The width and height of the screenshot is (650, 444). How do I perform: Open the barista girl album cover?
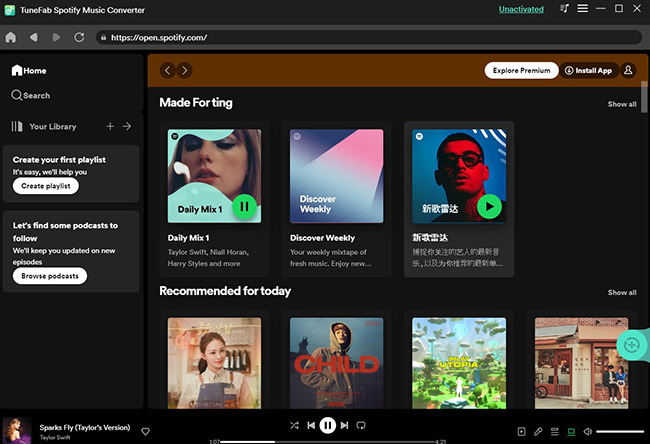point(214,363)
